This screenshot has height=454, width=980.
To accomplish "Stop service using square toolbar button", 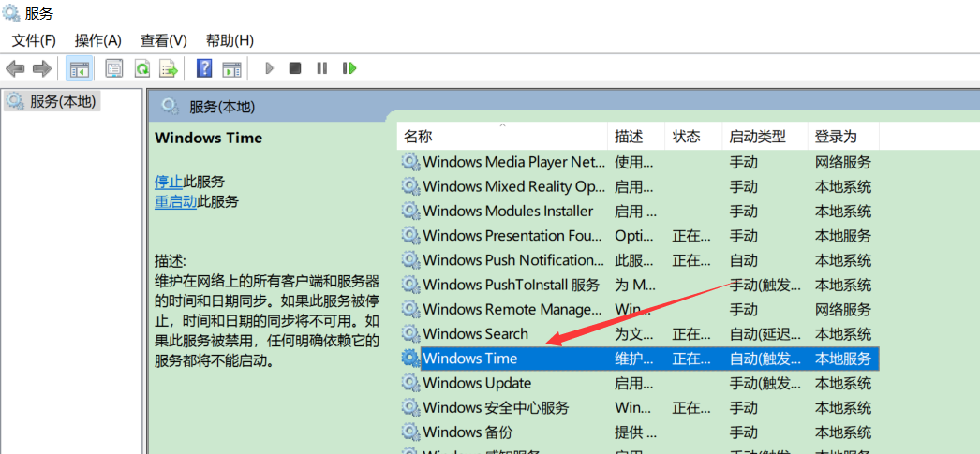I will coord(295,68).
